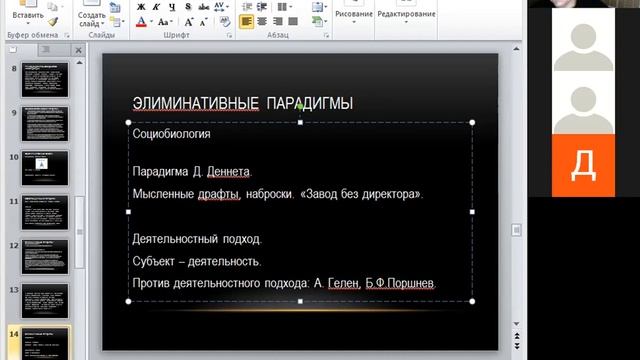Toggle center text alignment

click(262, 22)
